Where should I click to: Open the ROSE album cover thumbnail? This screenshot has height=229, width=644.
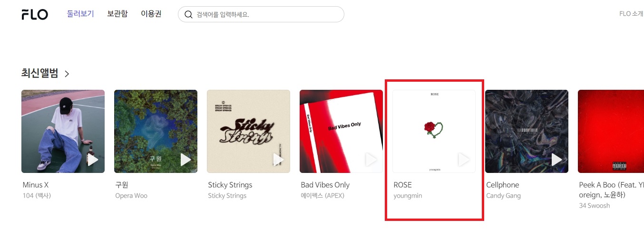click(434, 131)
